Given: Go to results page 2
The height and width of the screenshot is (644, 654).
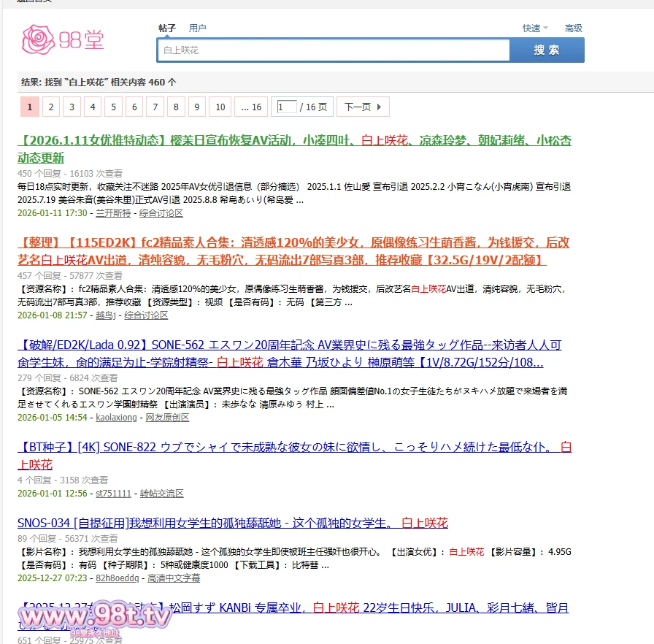Looking at the screenshot, I should click(x=50, y=107).
